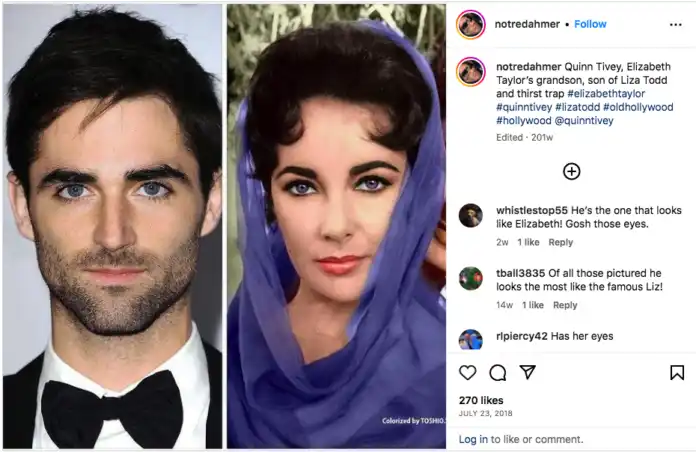This screenshot has width=696, height=452.
Task: View rlpiercy42's profile avatar
Action: click(471, 340)
